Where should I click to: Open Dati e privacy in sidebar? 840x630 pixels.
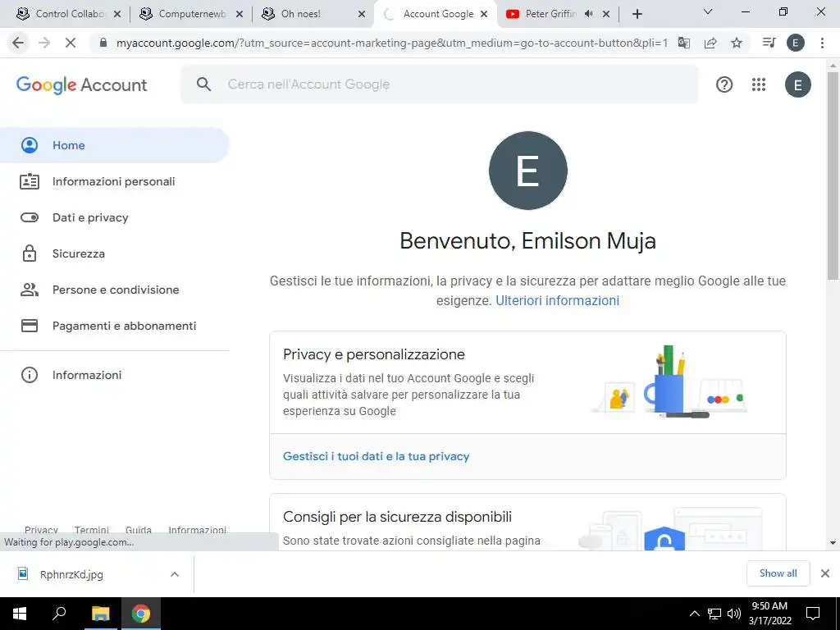[115, 217]
